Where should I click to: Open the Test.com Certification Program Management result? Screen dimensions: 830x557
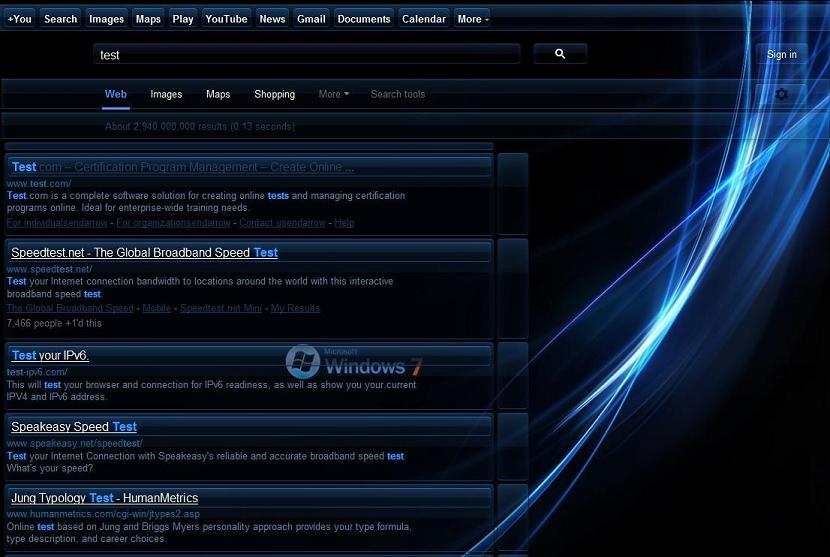click(x=183, y=167)
